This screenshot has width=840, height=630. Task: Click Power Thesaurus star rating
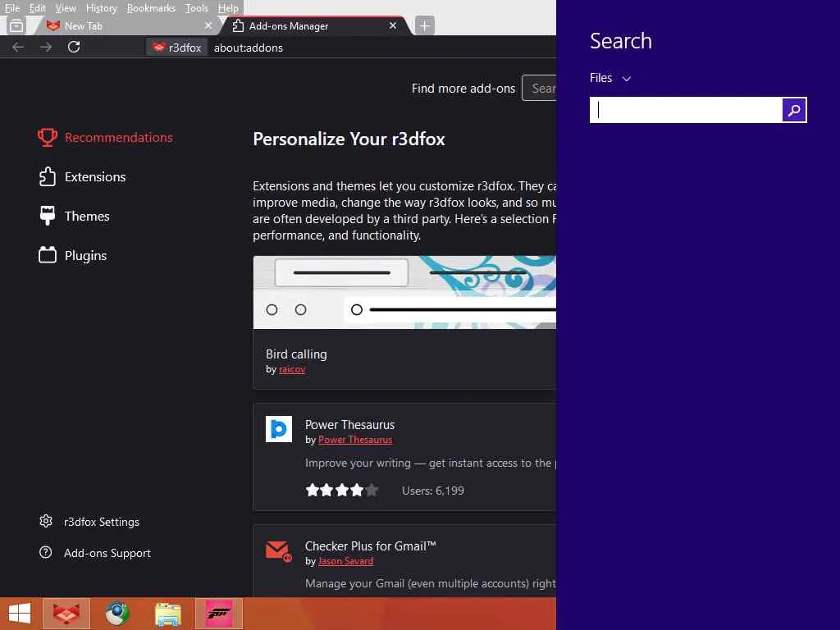click(342, 491)
